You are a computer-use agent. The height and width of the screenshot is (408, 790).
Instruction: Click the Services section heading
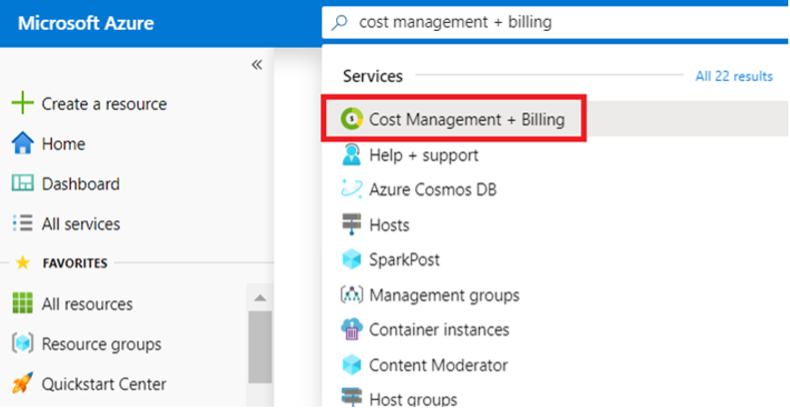click(373, 77)
